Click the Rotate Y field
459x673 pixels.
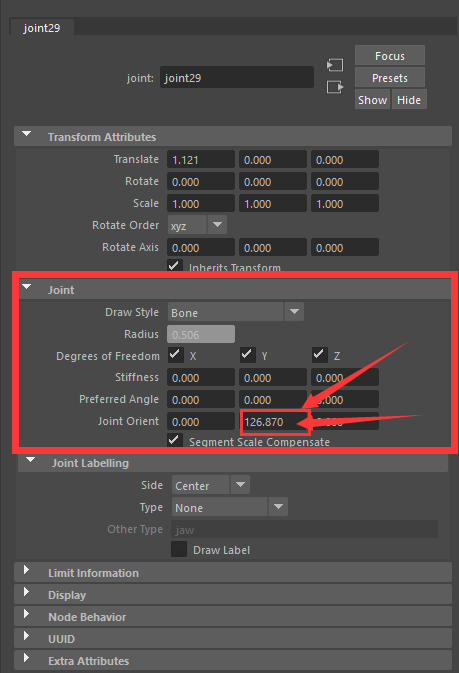(273, 182)
